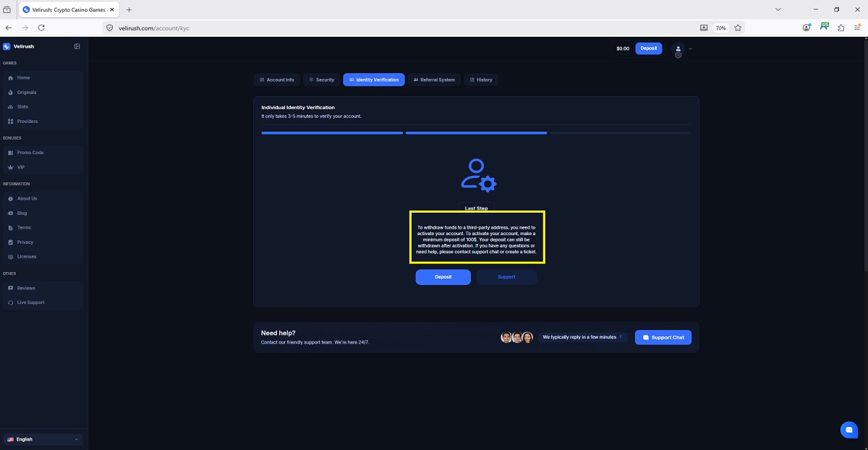Click the 70% zoom level indicator
Screen dimensions: 868x450
click(720, 27)
